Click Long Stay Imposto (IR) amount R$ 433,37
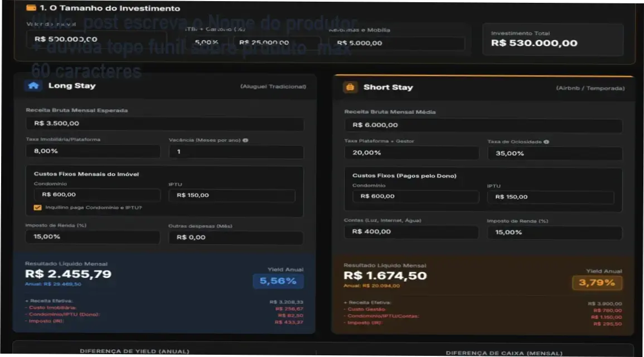This screenshot has height=357, width=644. 289,322
